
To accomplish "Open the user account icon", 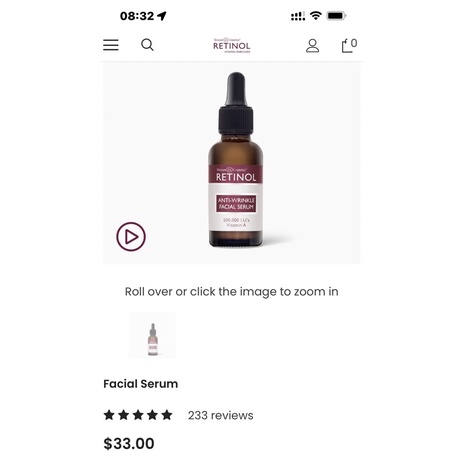I will tap(312, 46).
